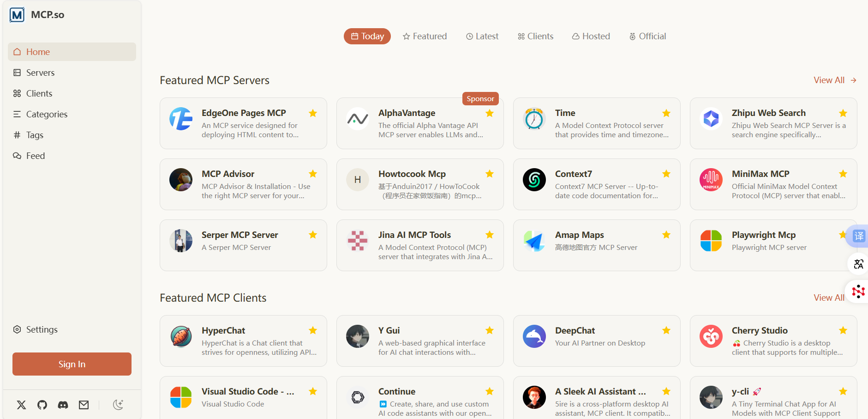Click the Sign In button

point(72,364)
